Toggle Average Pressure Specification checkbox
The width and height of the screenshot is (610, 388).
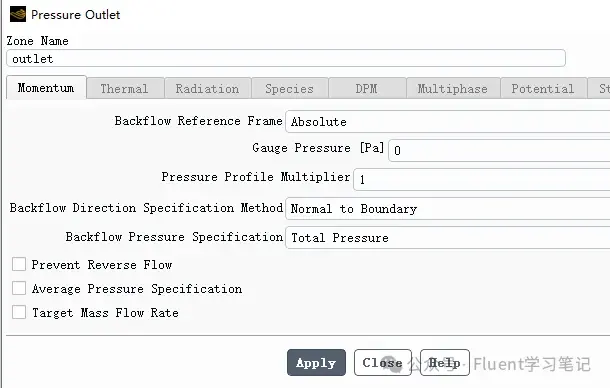19,288
